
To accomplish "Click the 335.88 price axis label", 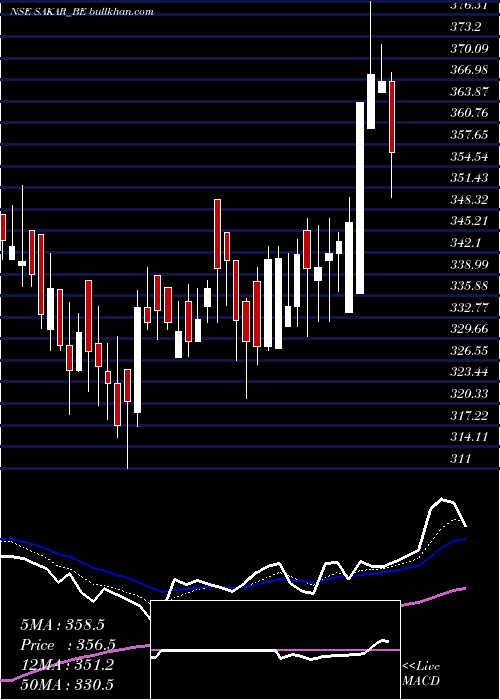I will click(x=469, y=286).
